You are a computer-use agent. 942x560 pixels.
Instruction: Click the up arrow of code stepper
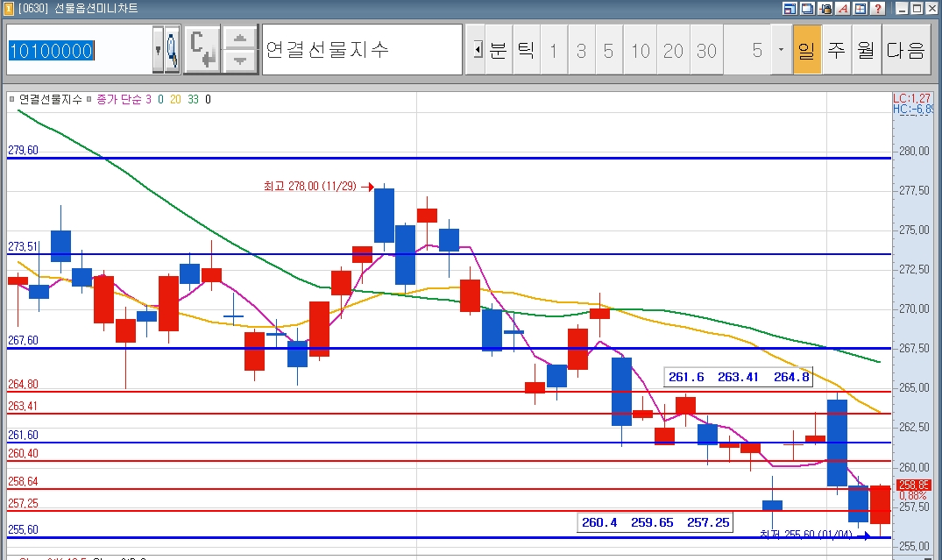tap(240, 39)
